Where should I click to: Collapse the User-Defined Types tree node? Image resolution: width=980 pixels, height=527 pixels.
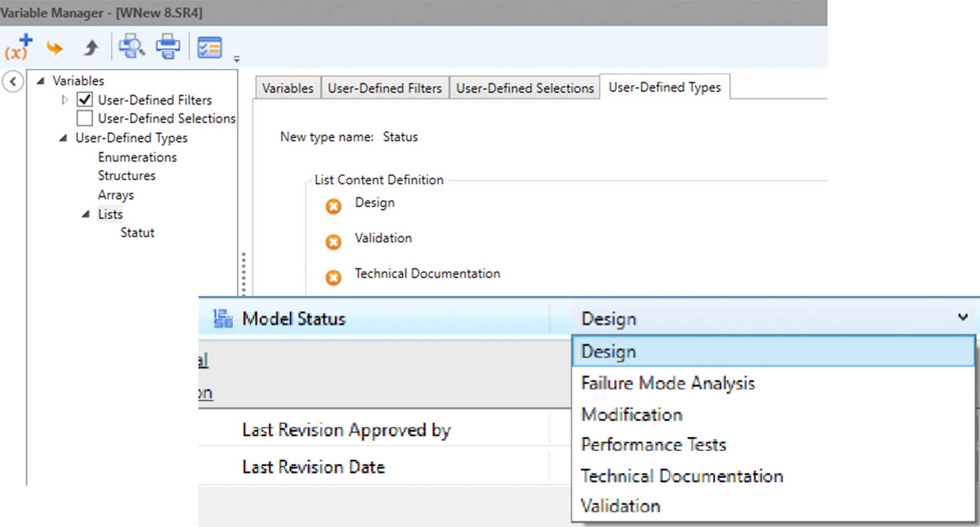tap(63, 138)
